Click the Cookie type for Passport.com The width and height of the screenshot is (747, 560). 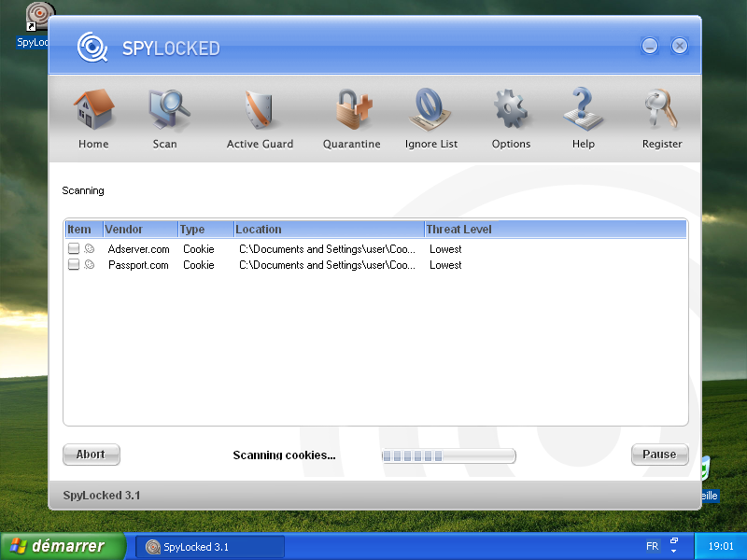point(199,265)
